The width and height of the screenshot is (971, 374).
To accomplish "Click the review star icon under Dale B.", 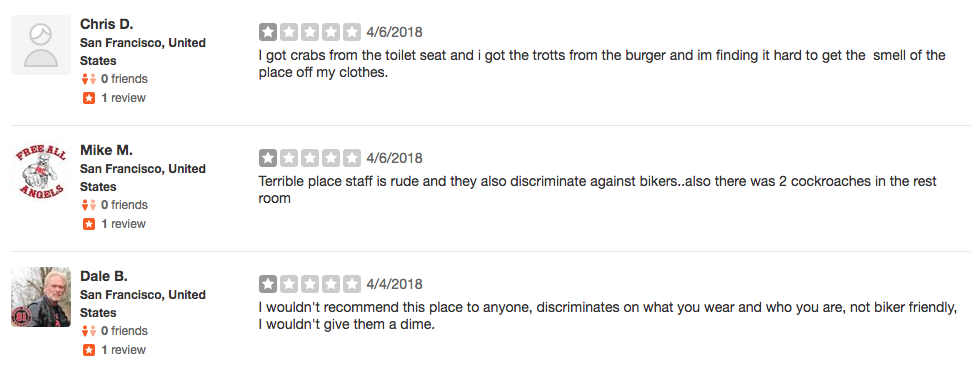I will coord(89,350).
